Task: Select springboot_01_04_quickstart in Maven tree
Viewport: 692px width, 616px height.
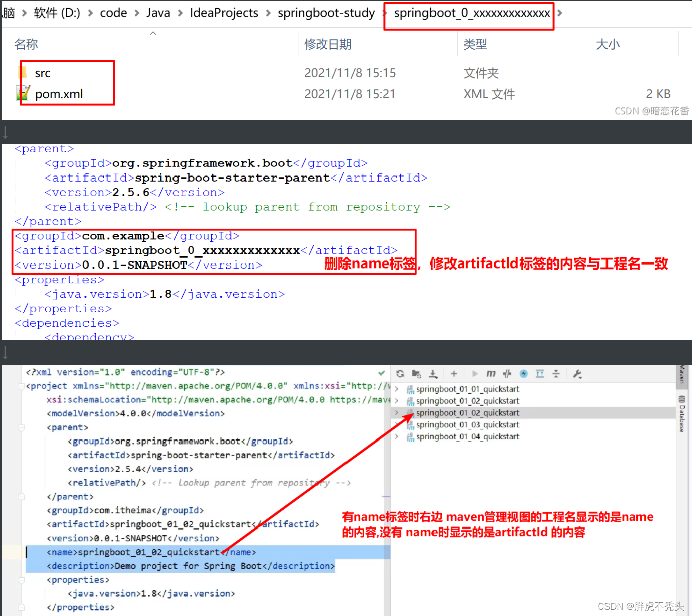Action: (468, 437)
